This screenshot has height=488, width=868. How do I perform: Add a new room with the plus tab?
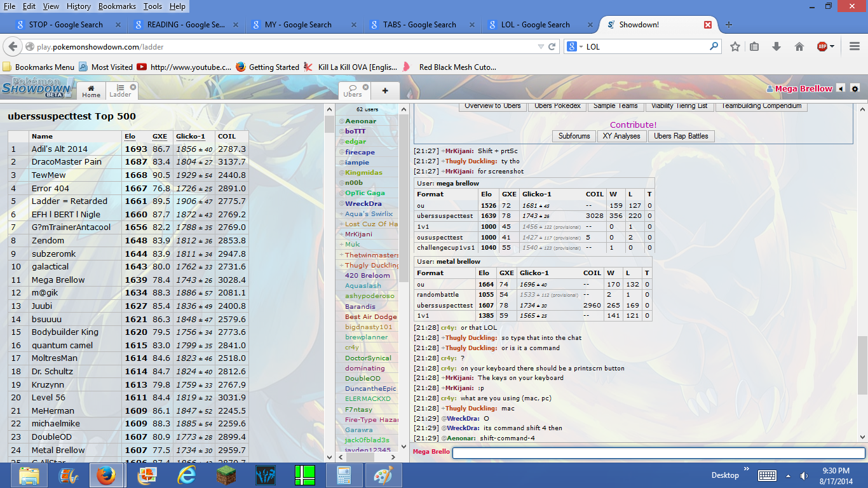click(x=385, y=91)
